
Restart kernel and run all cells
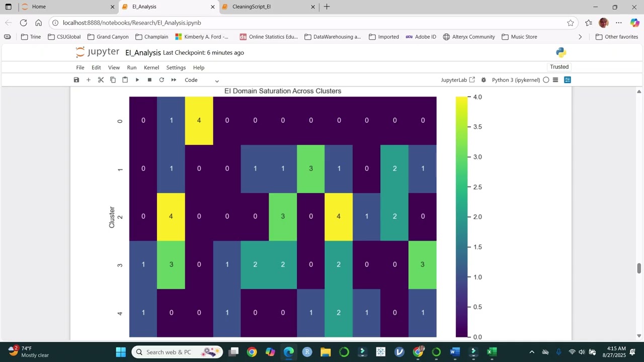coord(174,80)
